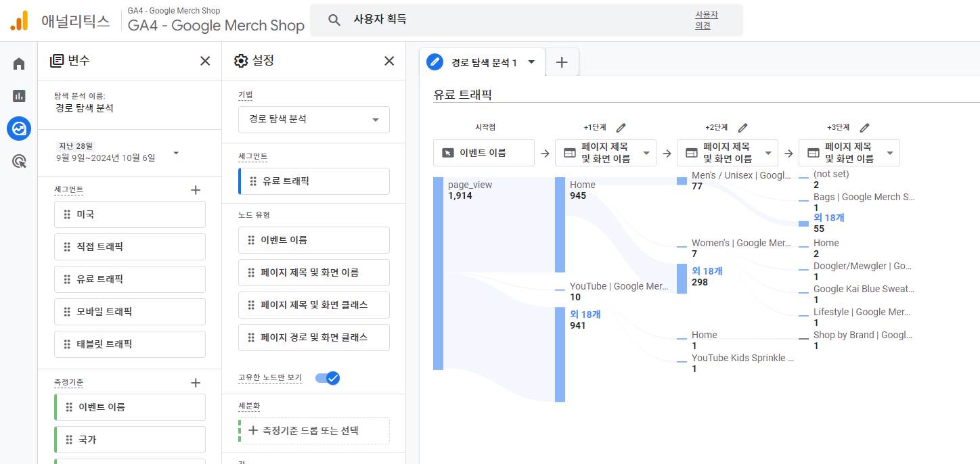
Task: Select 유료 트래픽 in variables segment list
Action: (130, 279)
